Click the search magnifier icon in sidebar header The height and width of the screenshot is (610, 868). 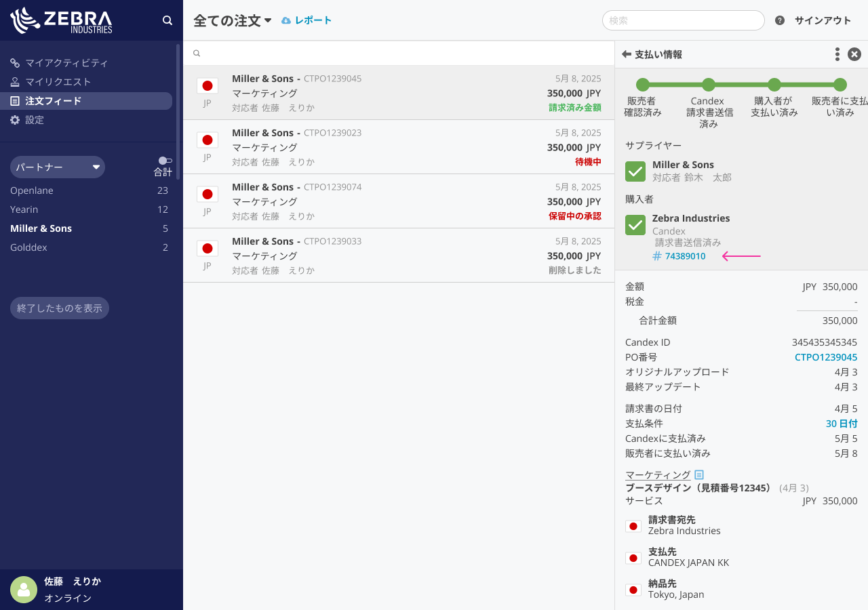(167, 20)
